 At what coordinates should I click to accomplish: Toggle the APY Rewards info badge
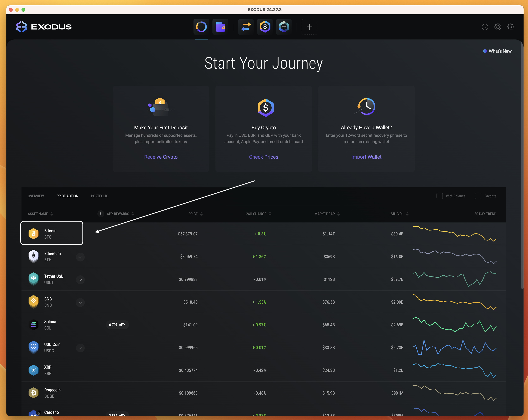tap(100, 213)
